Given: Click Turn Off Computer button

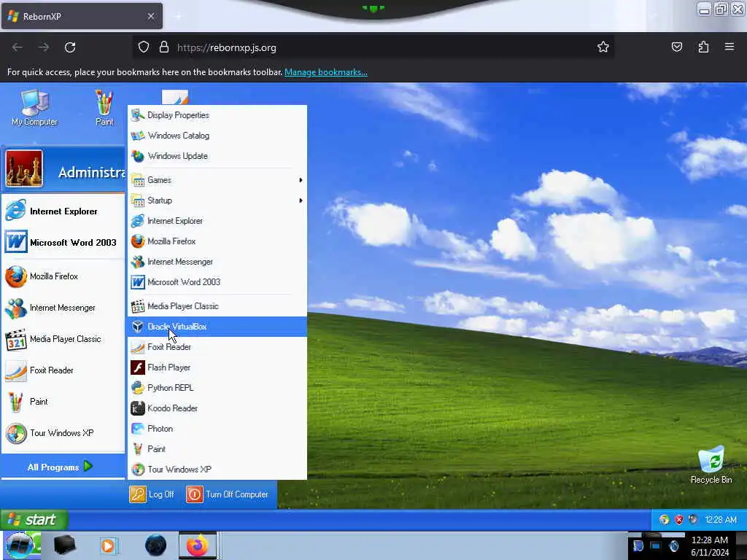Looking at the screenshot, I should 228,494.
